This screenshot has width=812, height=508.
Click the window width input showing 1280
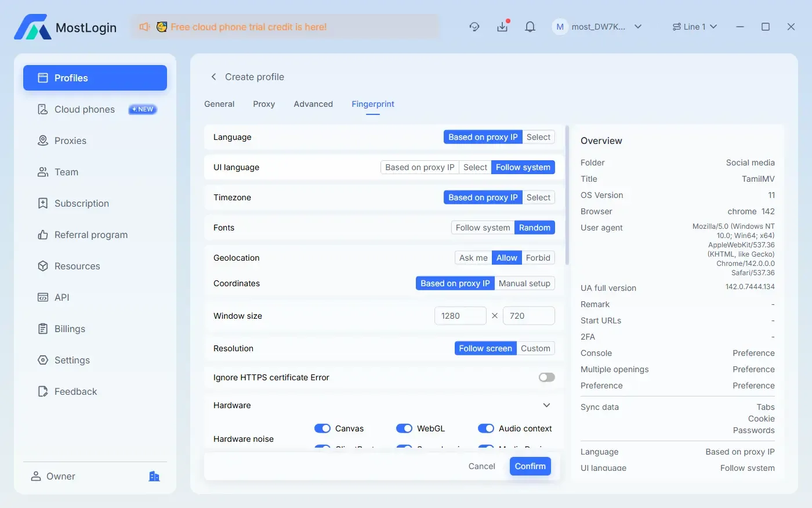(x=460, y=315)
